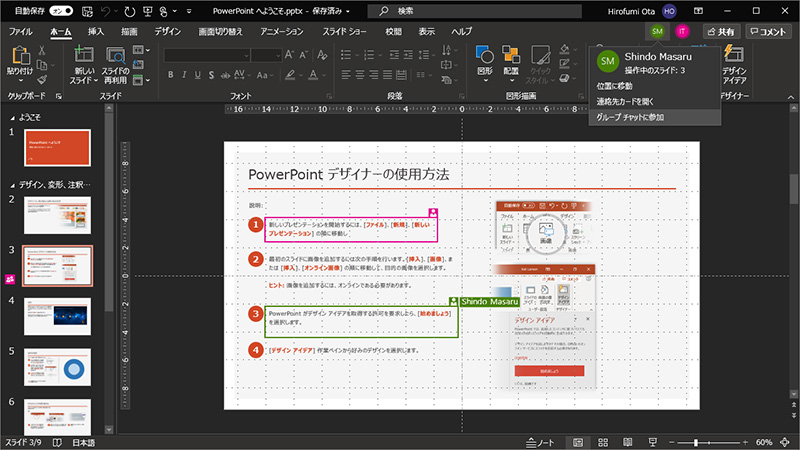Image resolution: width=800 pixels, height=450 pixels.
Task: Select slide 1 thumbnail
Action: point(57,147)
